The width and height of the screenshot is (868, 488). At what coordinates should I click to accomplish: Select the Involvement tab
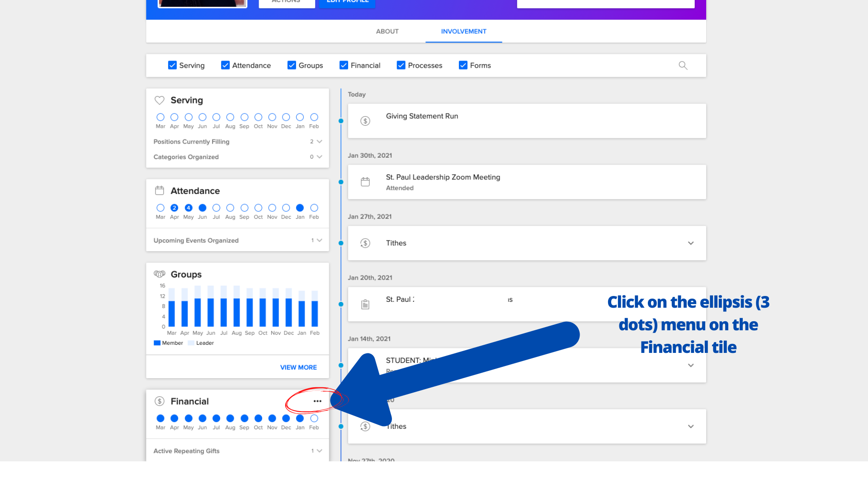463,32
